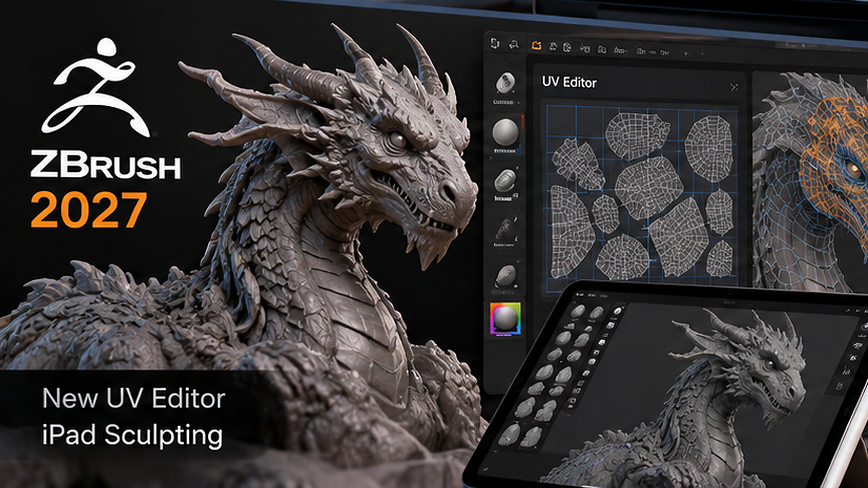Select the round UV island at top right
This screenshot has width=868, height=488.
(709, 147)
